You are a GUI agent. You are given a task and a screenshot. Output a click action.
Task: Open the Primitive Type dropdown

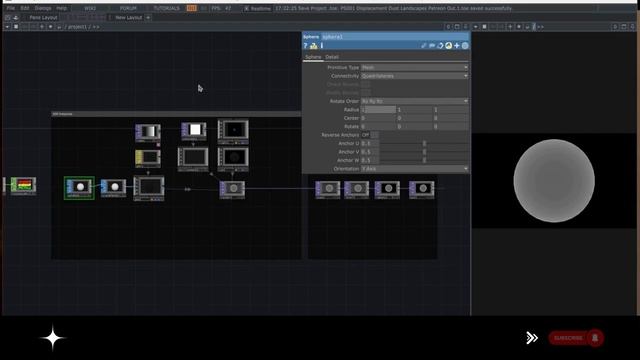414,67
